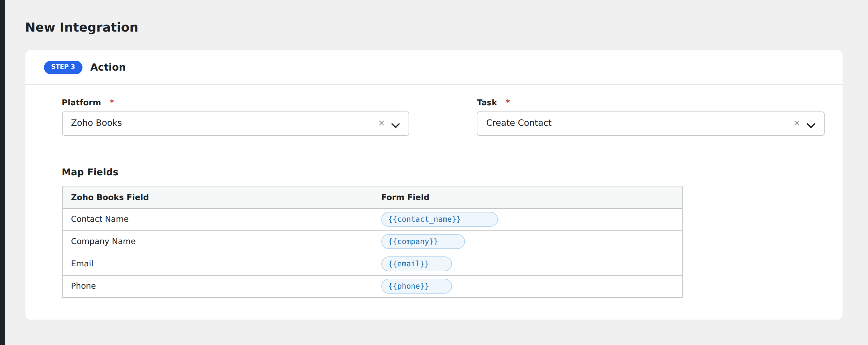Click the Action step heading
This screenshot has height=345, width=868.
(108, 67)
